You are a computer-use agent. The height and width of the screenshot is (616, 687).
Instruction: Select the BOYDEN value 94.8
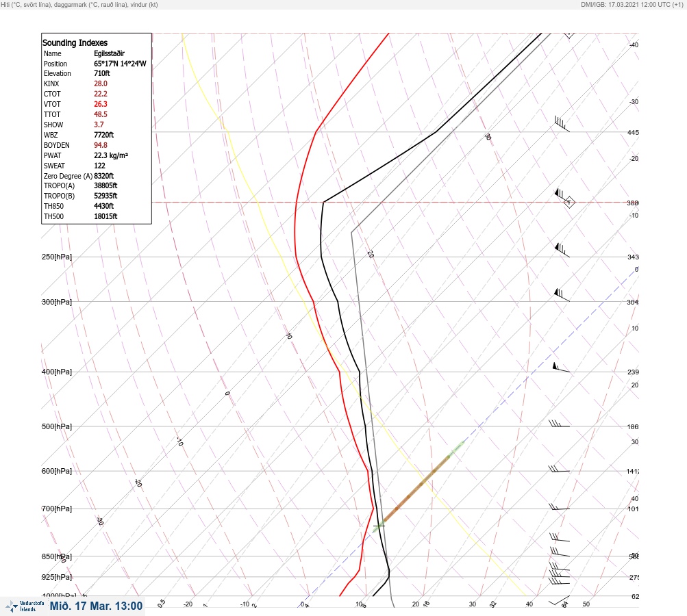(x=101, y=145)
